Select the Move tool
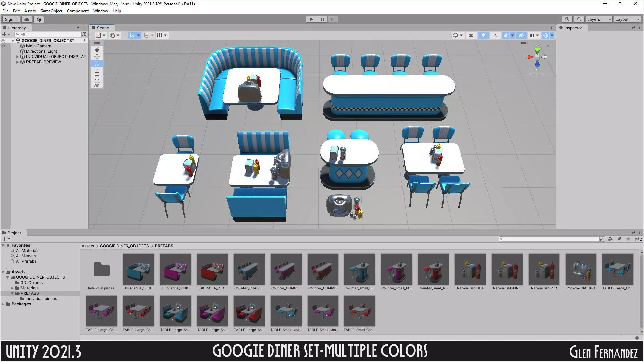This screenshot has height=362, width=644. tap(97, 56)
